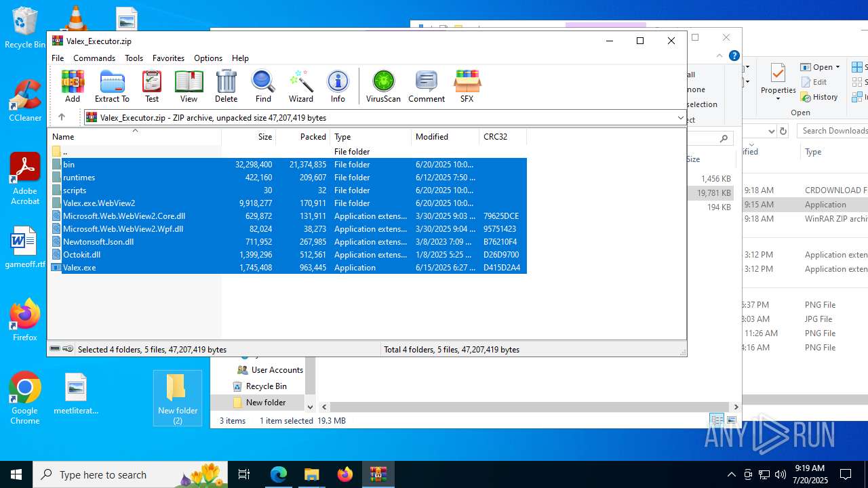Open the Task View taskbar button
The width and height of the screenshot is (868, 488).
click(x=245, y=474)
